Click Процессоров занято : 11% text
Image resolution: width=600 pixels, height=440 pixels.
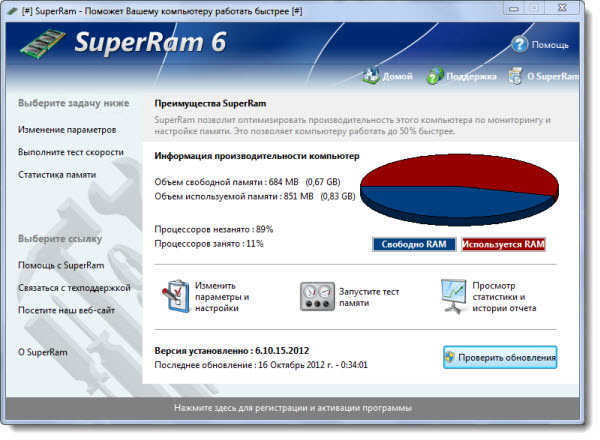(x=209, y=244)
